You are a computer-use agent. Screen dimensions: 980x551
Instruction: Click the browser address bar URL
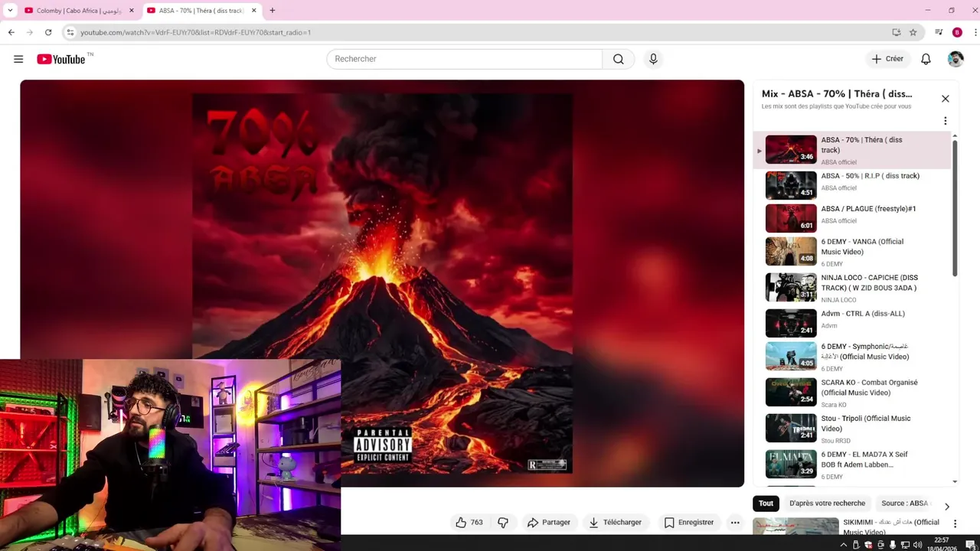click(x=195, y=32)
